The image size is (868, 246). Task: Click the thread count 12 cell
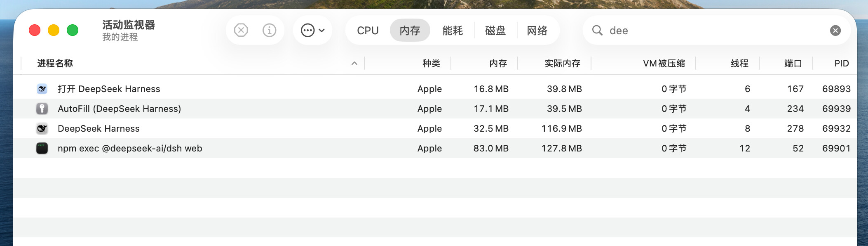pyautogui.click(x=745, y=148)
